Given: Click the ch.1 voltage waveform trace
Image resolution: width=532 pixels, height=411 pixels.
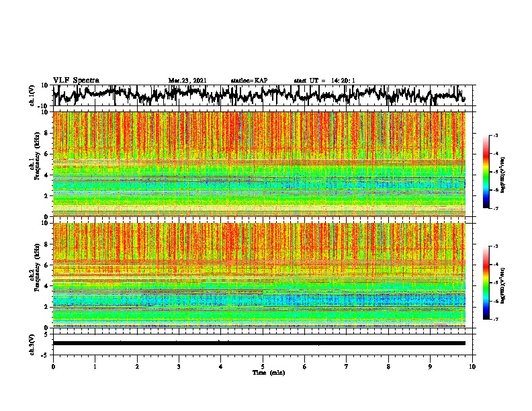Looking at the screenshot, I should coord(259,95).
